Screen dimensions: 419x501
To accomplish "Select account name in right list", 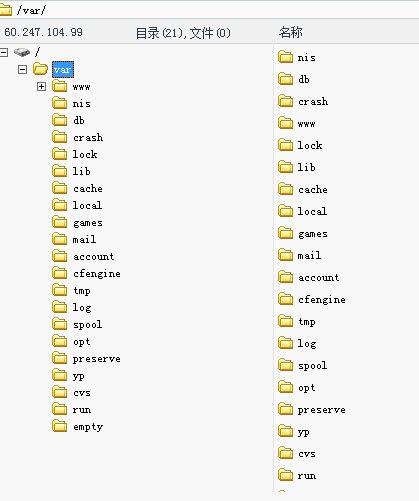I will pyautogui.click(x=319, y=278).
